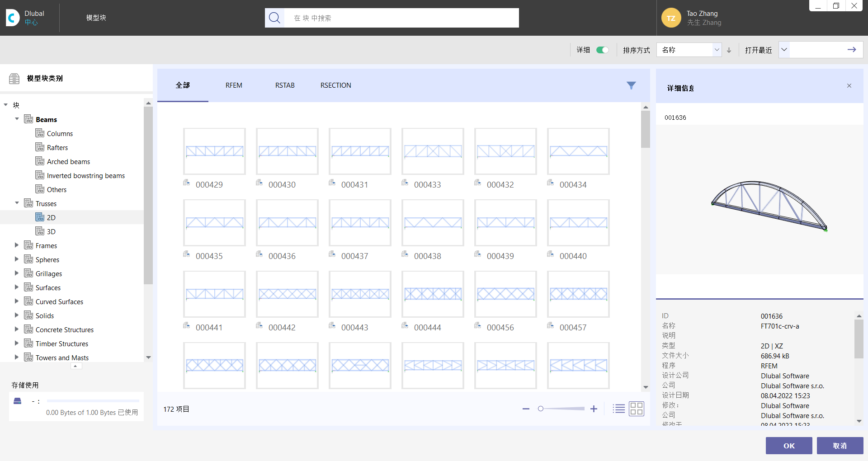This screenshot has width=868, height=461.
Task: Select the All (全部) tab
Action: (x=183, y=85)
